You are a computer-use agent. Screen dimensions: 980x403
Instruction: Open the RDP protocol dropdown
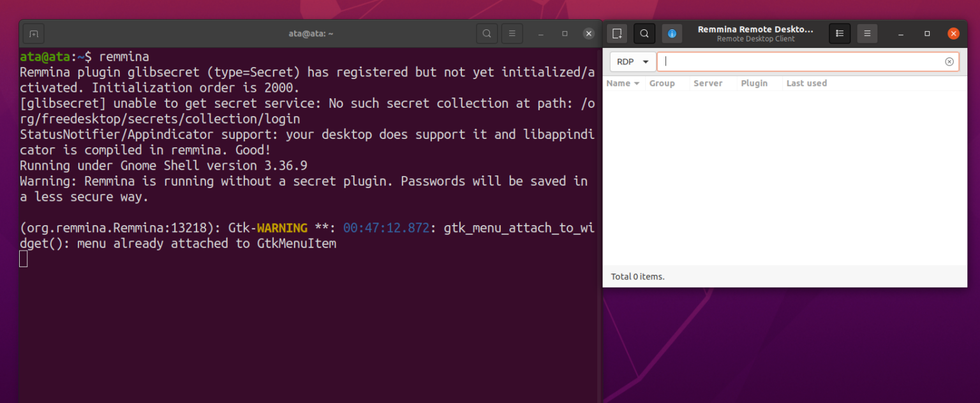coord(632,61)
